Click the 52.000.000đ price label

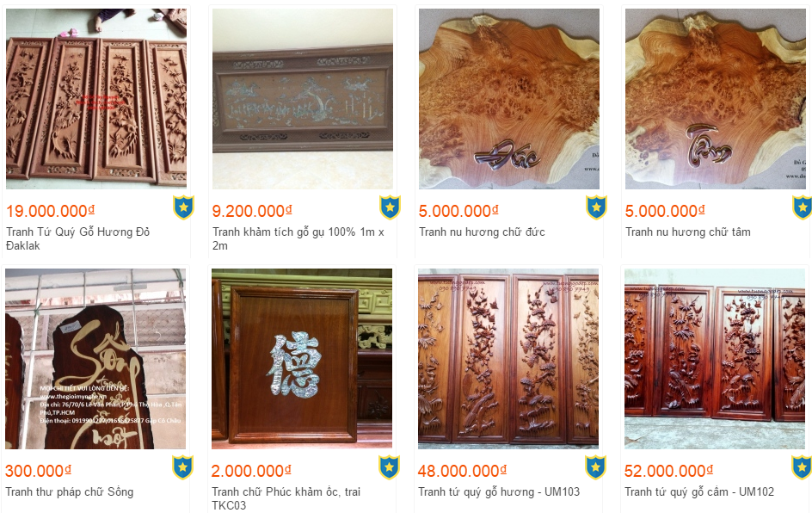click(x=668, y=471)
